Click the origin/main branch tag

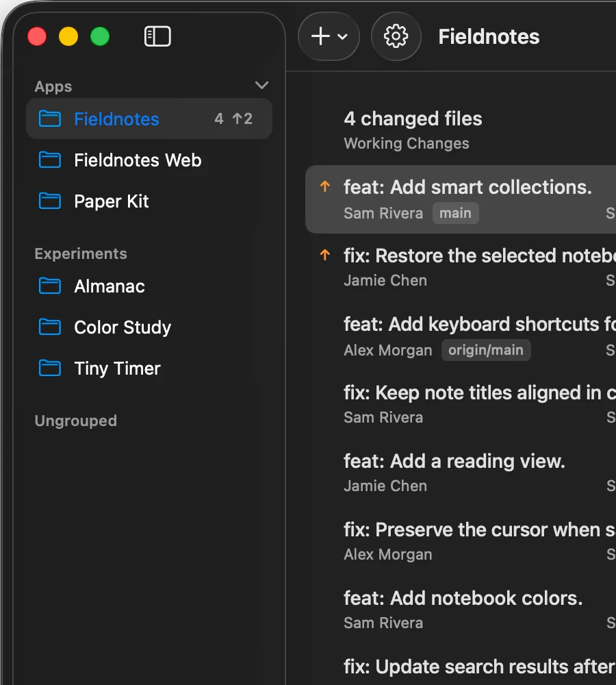[x=486, y=350]
